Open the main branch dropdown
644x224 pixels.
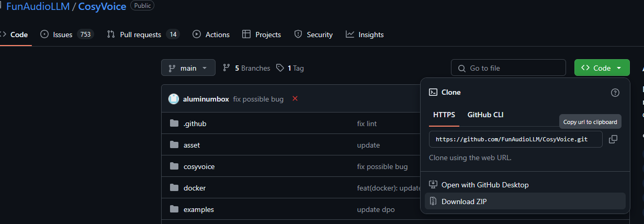click(x=188, y=68)
